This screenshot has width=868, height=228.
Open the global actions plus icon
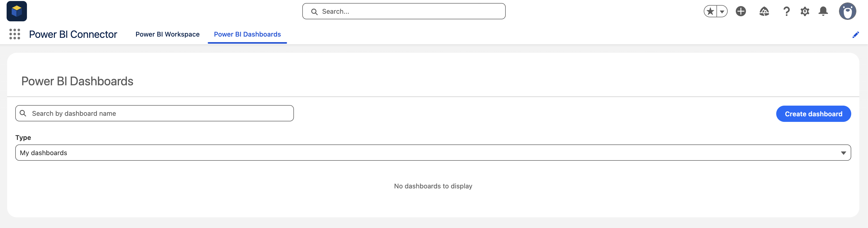pyautogui.click(x=741, y=11)
